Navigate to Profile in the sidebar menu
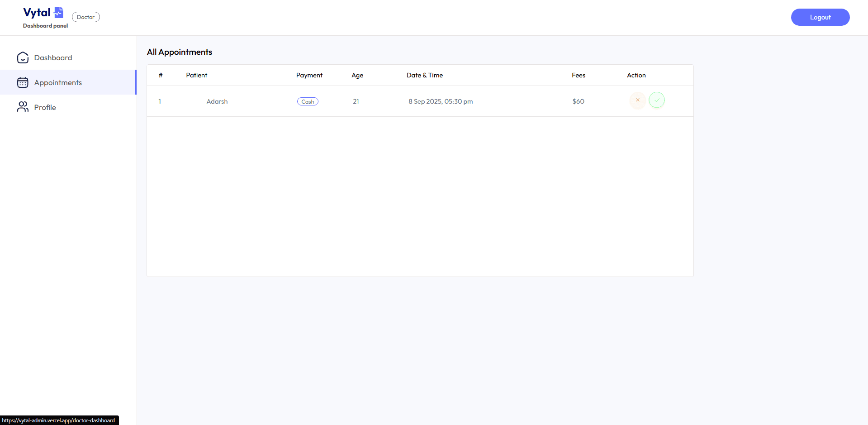The image size is (868, 425). pyautogui.click(x=45, y=107)
